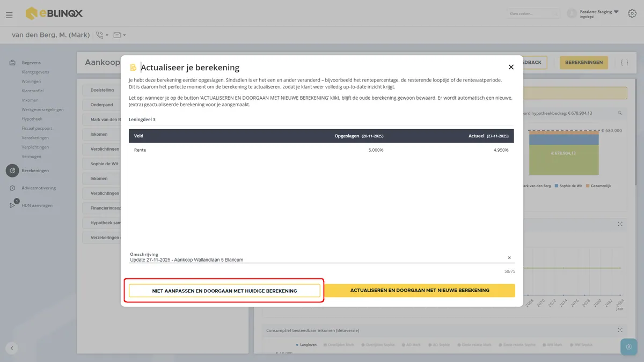Screen dimensions: 644x362
Task: Toggle the Gezamenlijk series in chart legend
Action: (598, 186)
